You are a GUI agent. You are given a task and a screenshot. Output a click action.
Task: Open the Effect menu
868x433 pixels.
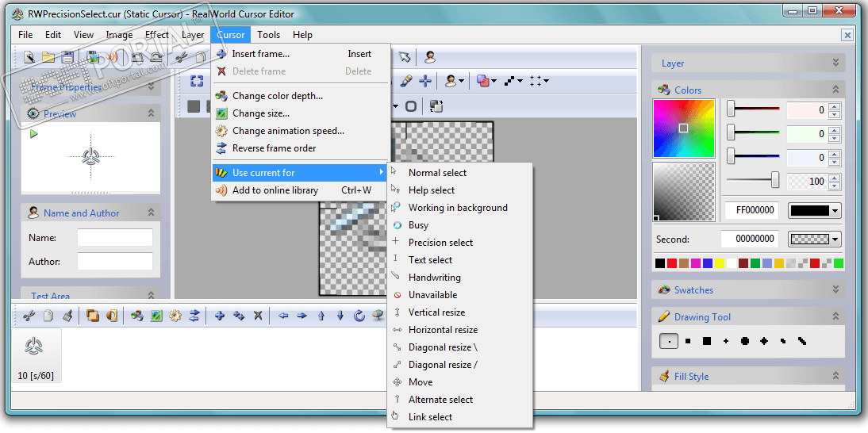tap(156, 34)
